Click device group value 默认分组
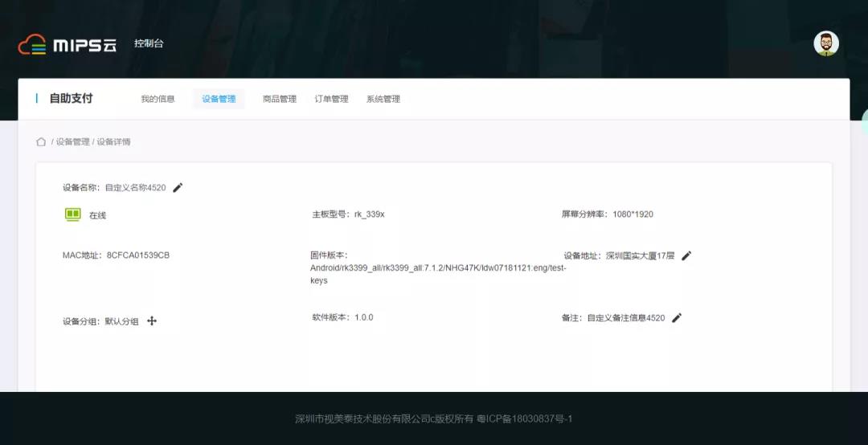This screenshot has height=445, width=868. click(x=122, y=321)
